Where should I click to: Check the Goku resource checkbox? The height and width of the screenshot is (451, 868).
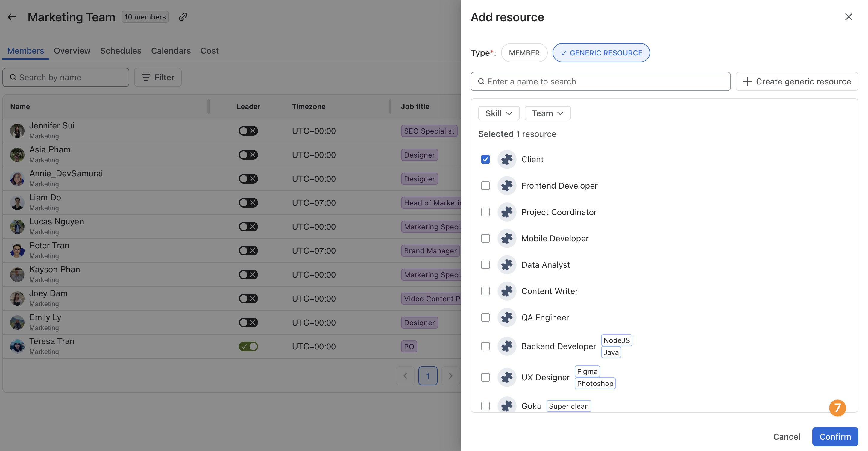point(485,406)
